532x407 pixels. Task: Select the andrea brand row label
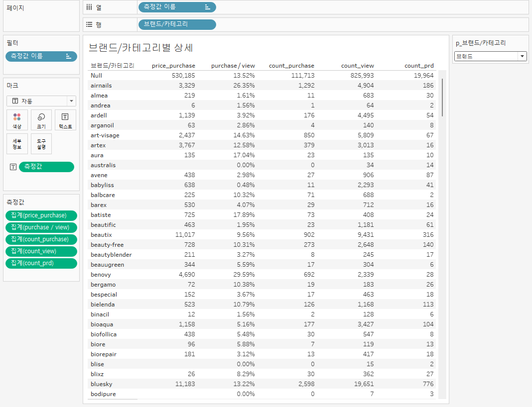point(101,105)
